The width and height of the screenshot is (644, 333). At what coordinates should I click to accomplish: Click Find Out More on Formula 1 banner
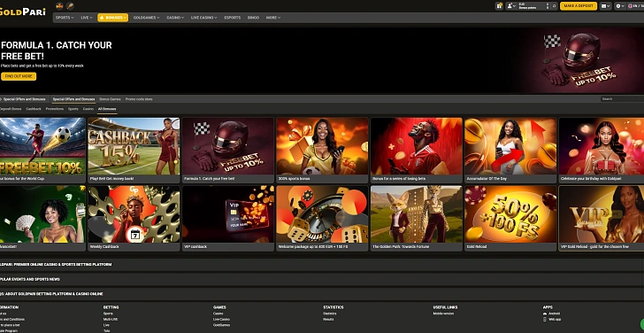19,76
